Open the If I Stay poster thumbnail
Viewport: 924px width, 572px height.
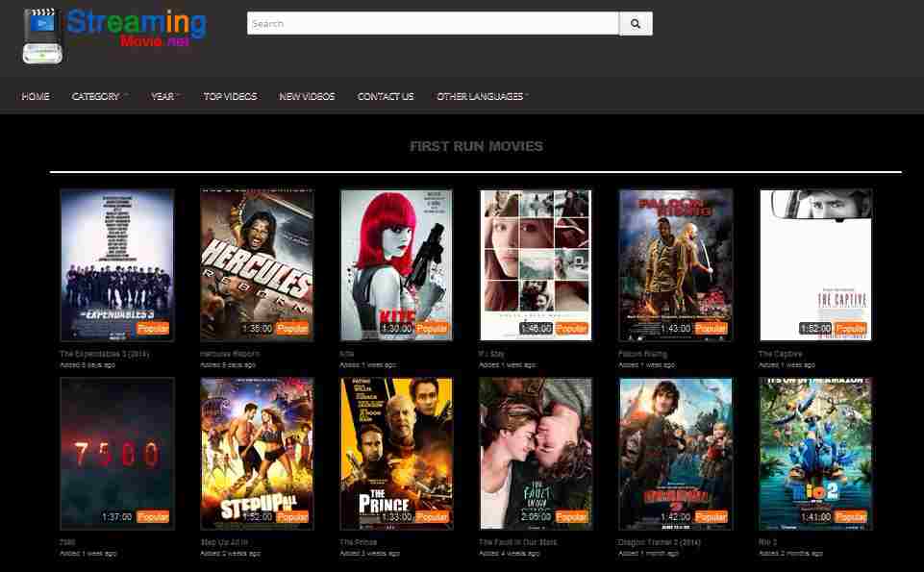[x=536, y=265]
